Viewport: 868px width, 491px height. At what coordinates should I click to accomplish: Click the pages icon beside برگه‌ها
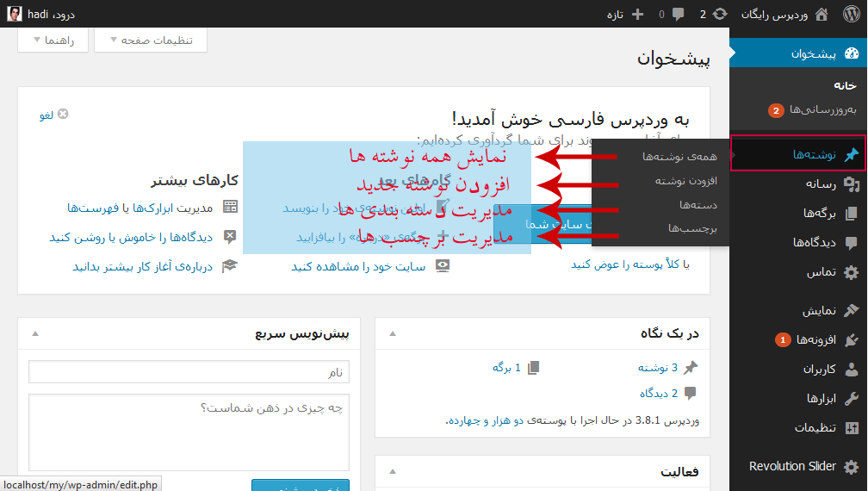852,213
